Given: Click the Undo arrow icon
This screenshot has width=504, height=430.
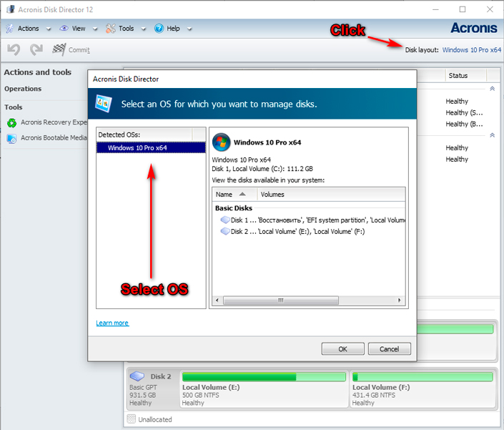Looking at the screenshot, I should tap(14, 49).
